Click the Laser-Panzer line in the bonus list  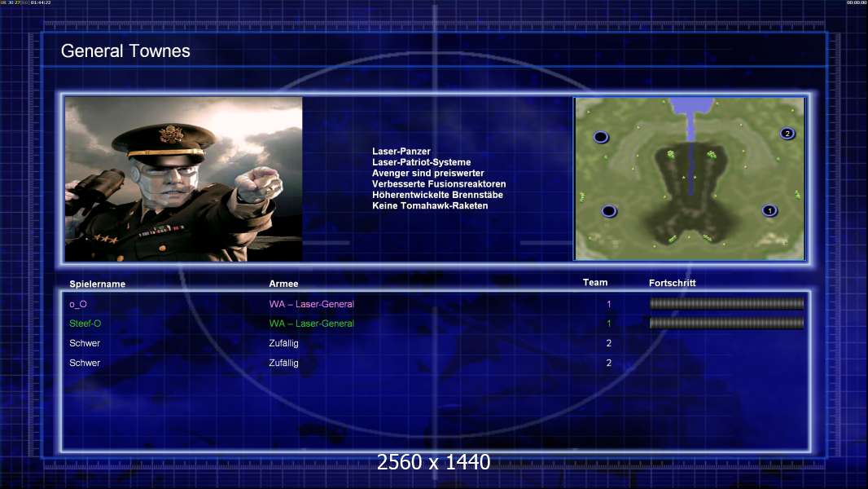tap(401, 152)
